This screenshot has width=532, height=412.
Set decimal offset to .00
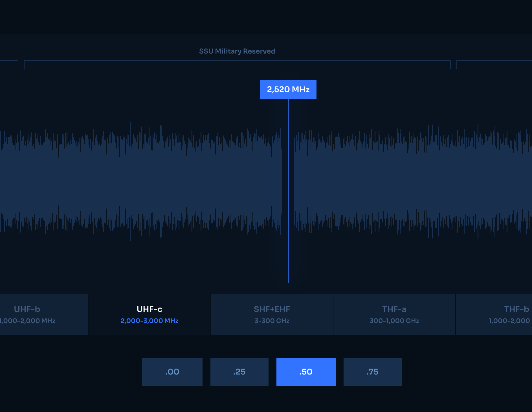172,371
